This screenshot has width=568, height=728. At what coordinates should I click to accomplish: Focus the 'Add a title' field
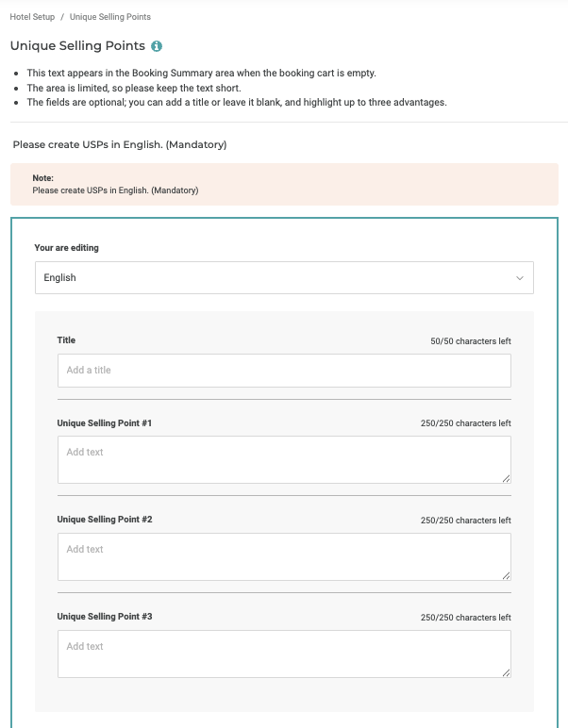(x=284, y=371)
